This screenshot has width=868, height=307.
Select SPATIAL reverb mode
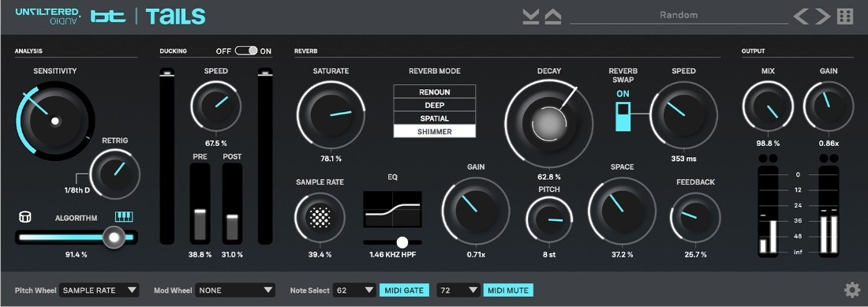tap(435, 118)
